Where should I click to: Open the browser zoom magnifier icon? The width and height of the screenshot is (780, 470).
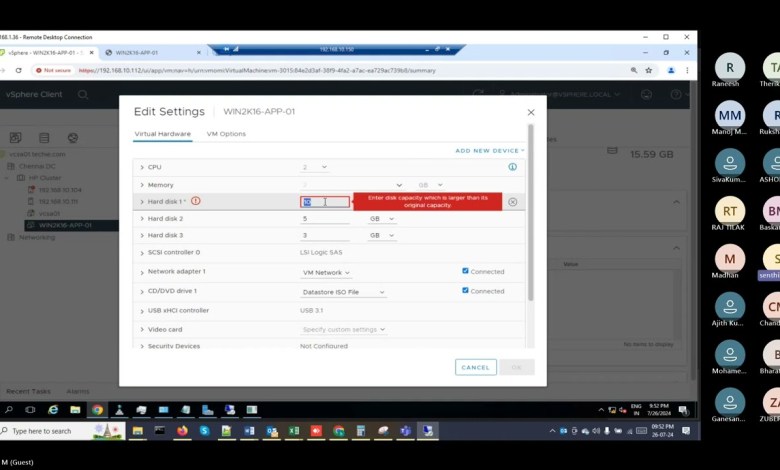[x=634, y=71]
